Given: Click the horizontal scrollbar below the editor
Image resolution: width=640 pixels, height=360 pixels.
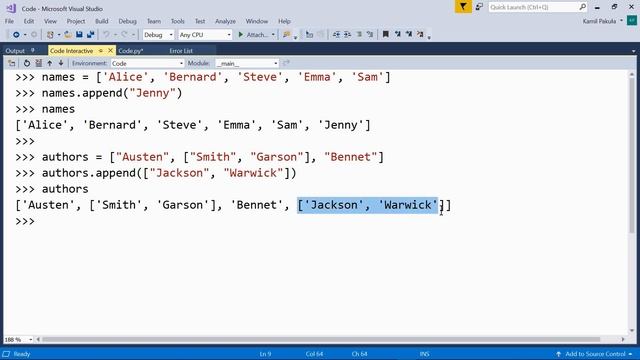Looking at the screenshot, I should (x=321, y=340).
